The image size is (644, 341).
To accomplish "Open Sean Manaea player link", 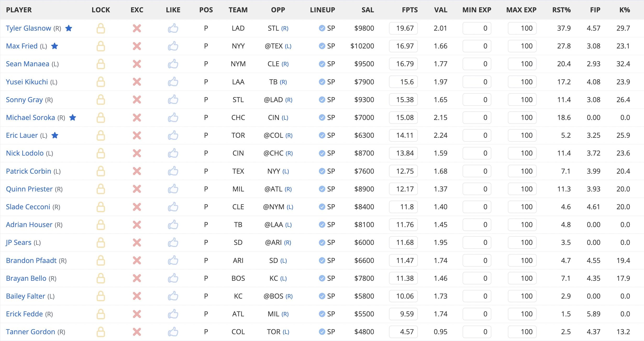I will [27, 64].
